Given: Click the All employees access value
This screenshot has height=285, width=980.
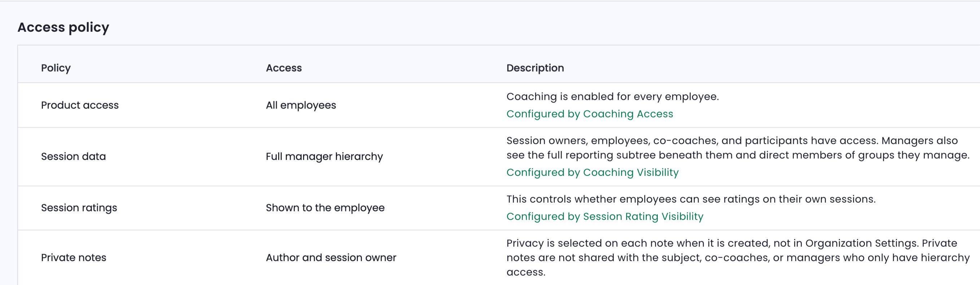Looking at the screenshot, I should (x=301, y=105).
